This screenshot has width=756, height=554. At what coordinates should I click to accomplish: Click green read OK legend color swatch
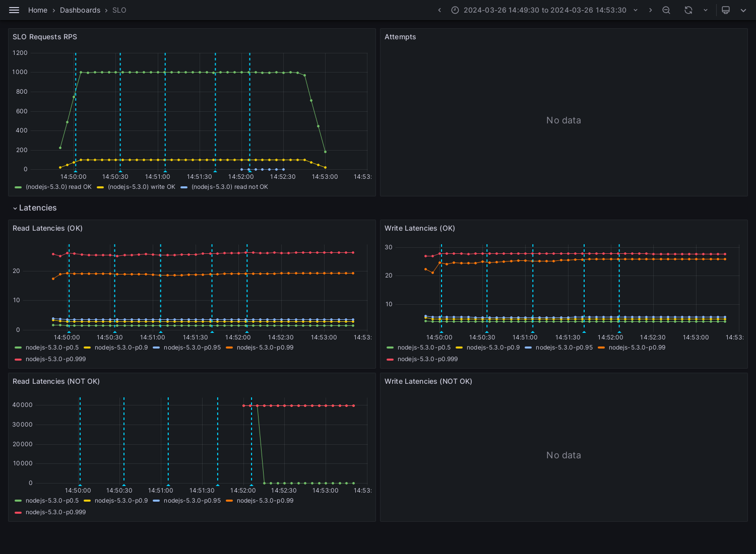[x=18, y=187]
